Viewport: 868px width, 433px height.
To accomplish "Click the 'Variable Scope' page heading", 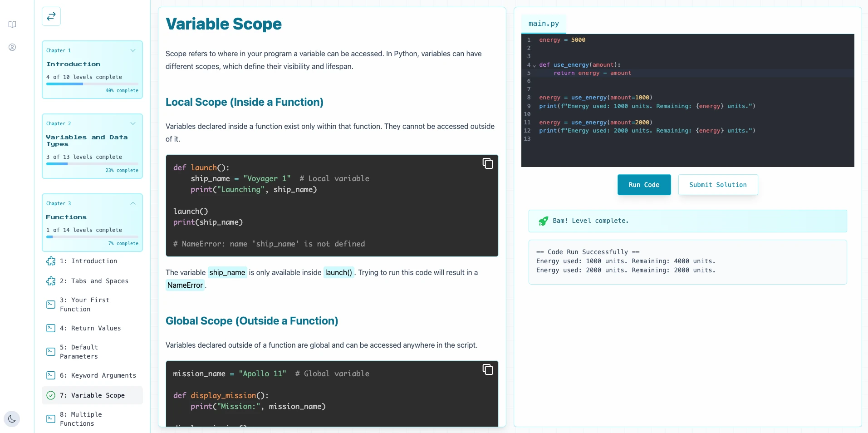I will pyautogui.click(x=224, y=24).
